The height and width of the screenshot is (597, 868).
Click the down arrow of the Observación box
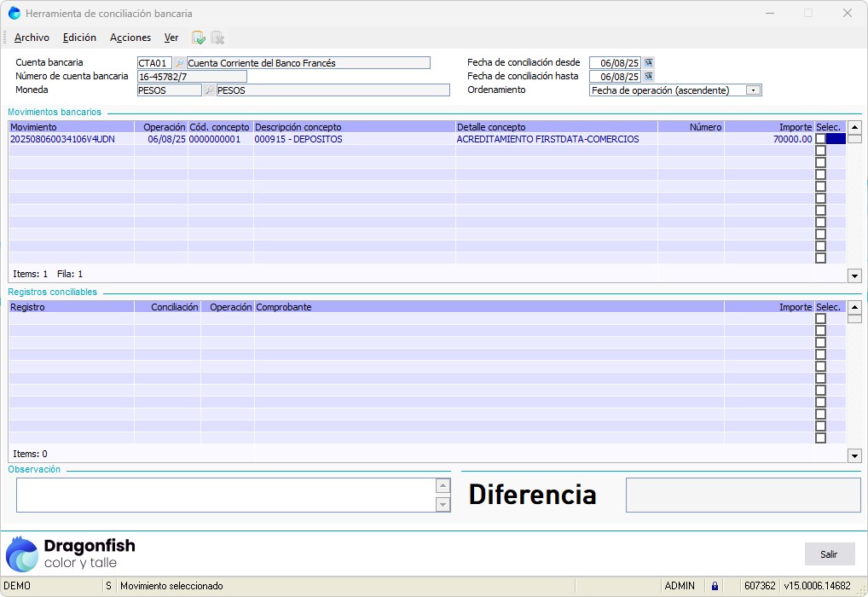pos(443,504)
